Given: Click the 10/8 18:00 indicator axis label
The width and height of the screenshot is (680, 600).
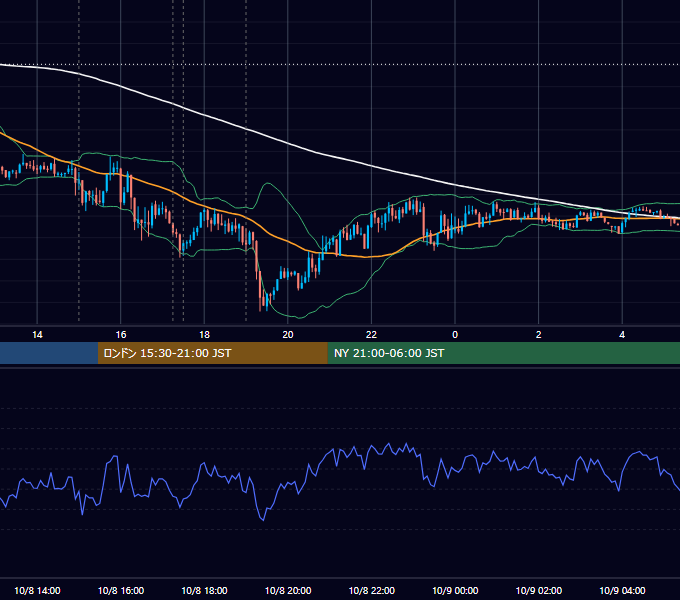Looking at the screenshot, I should coord(204,590).
